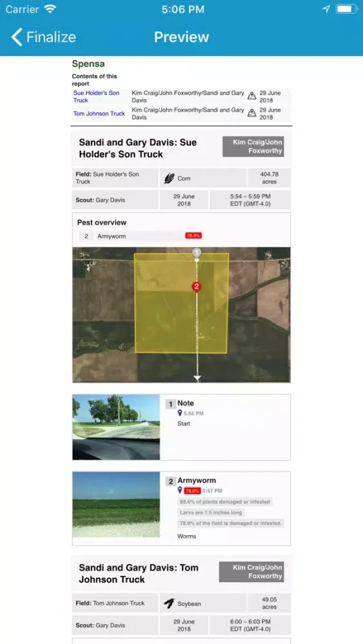Click the red 78.9% badge in Pest overview
Screen dimensions: 363x644
193,236
